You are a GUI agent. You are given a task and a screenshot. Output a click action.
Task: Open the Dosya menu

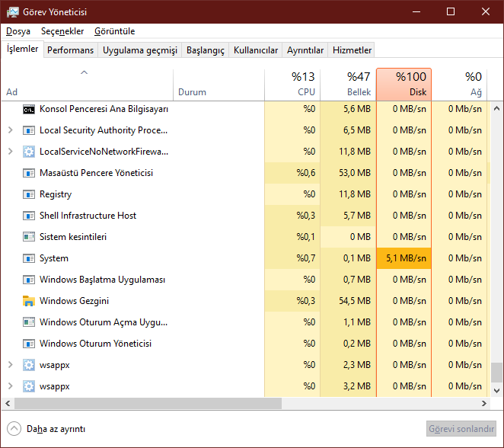coord(18,31)
